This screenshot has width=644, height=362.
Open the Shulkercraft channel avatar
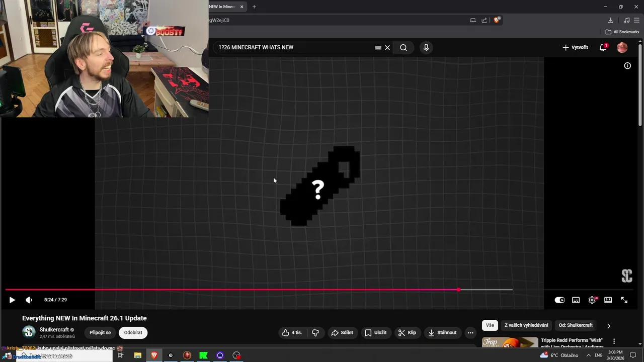click(x=29, y=332)
